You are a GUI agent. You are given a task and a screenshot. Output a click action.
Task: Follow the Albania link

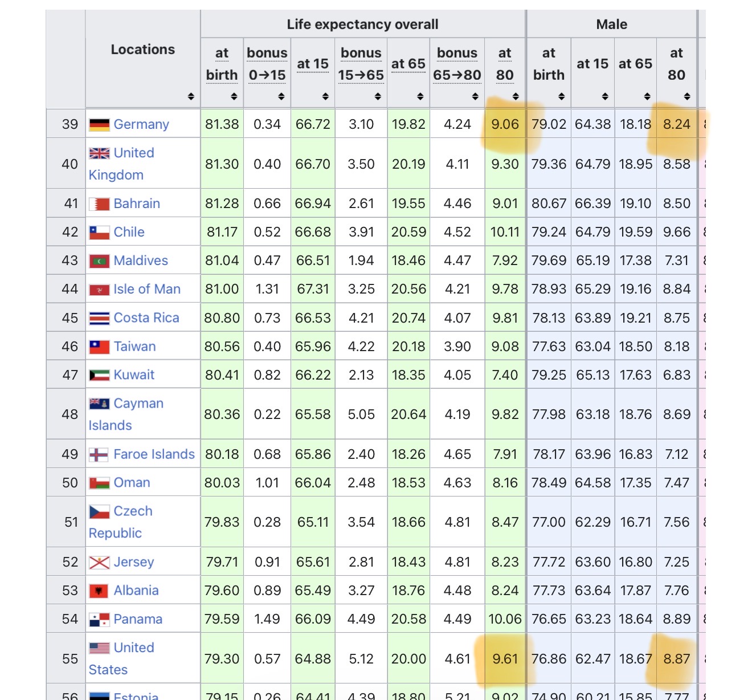pyautogui.click(x=136, y=591)
